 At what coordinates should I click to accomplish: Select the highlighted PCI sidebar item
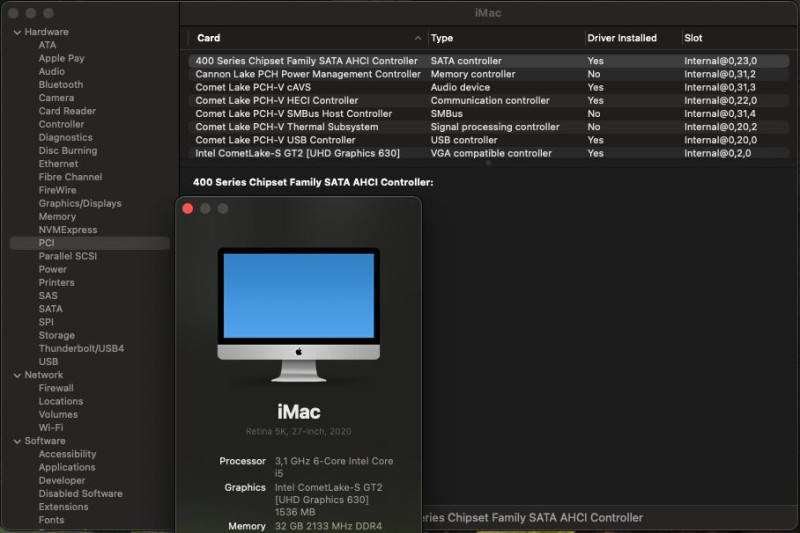90,243
